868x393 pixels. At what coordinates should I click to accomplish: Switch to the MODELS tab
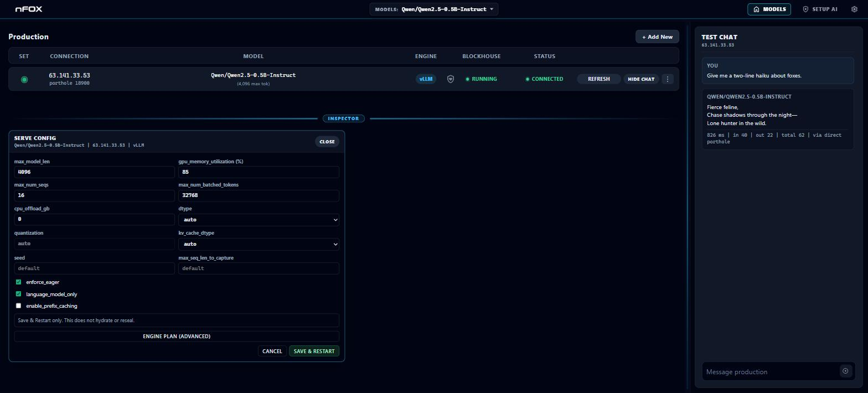pyautogui.click(x=769, y=9)
